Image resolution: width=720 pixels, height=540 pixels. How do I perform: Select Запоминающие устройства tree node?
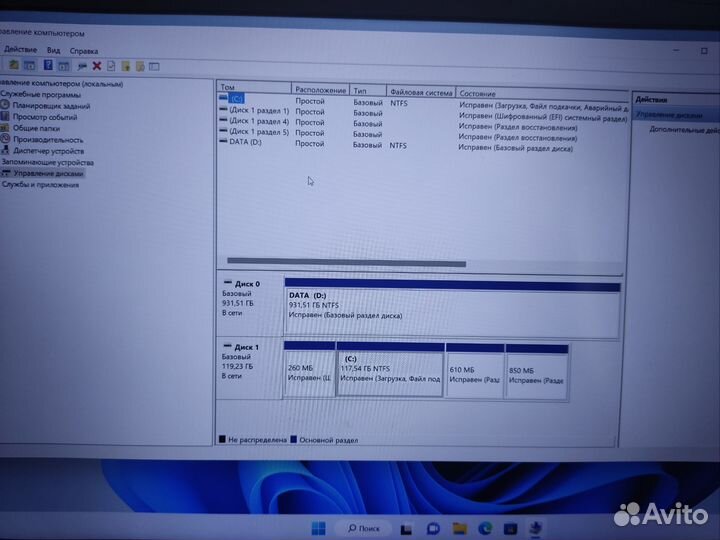pyautogui.click(x=47, y=162)
